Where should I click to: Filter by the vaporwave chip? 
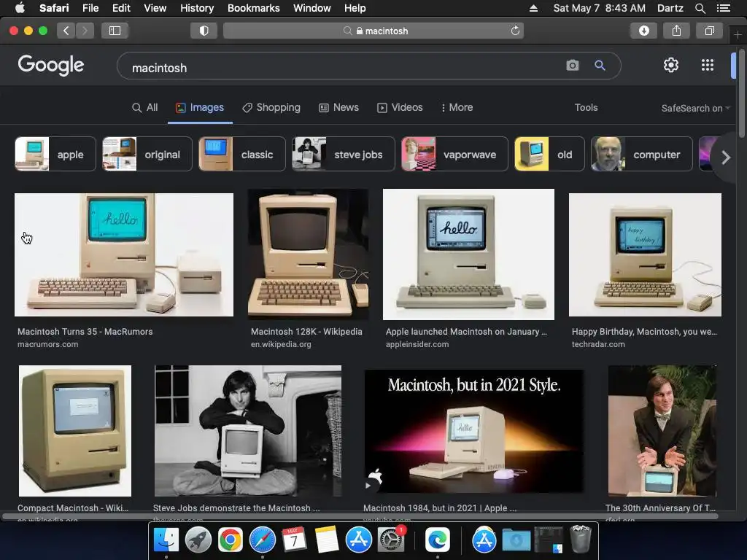454,154
